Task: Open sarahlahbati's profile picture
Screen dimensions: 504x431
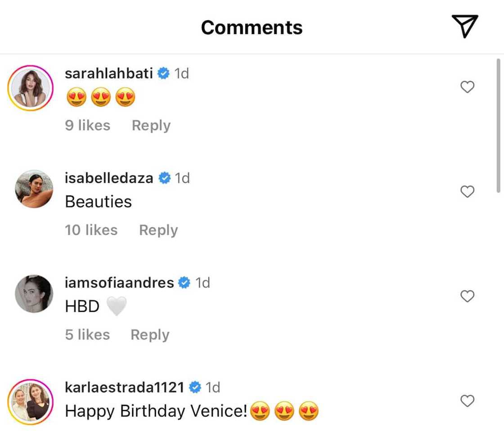Action: pos(31,87)
